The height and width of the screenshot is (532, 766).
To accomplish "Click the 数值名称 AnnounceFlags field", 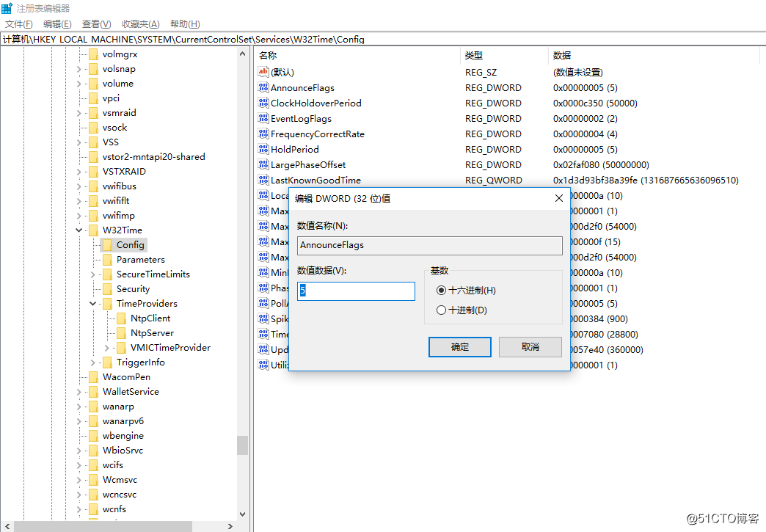I will pyautogui.click(x=429, y=245).
